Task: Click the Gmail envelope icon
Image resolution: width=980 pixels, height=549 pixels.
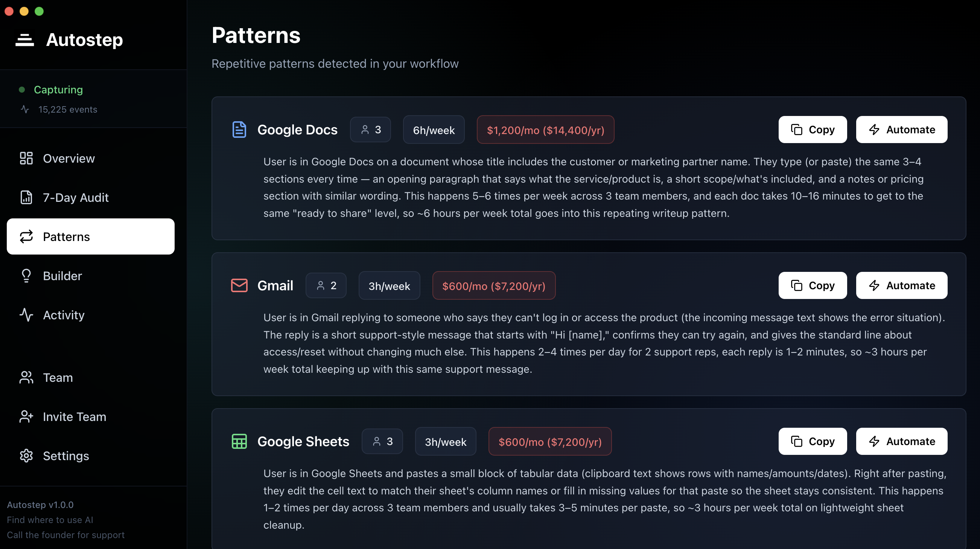Action: coord(239,285)
